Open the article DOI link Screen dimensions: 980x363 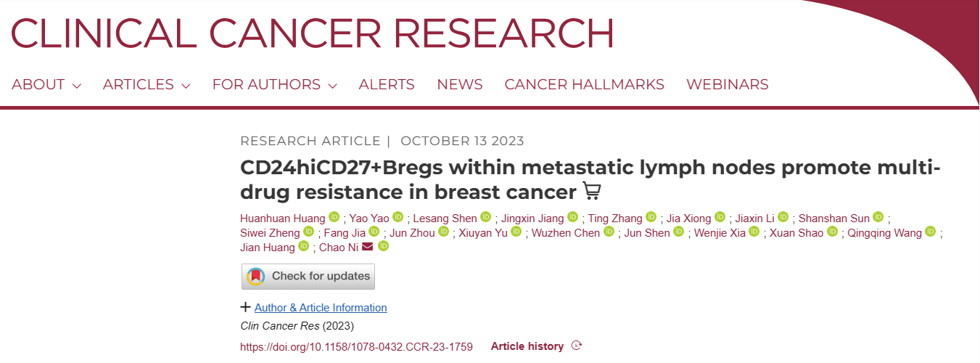click(x=356, y=347)
